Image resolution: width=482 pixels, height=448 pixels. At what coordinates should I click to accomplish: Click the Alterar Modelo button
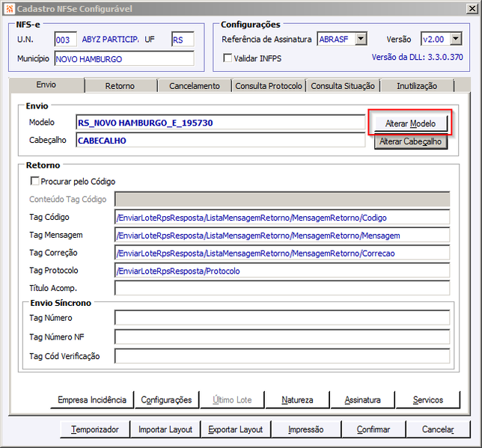[x=410, y=123]
